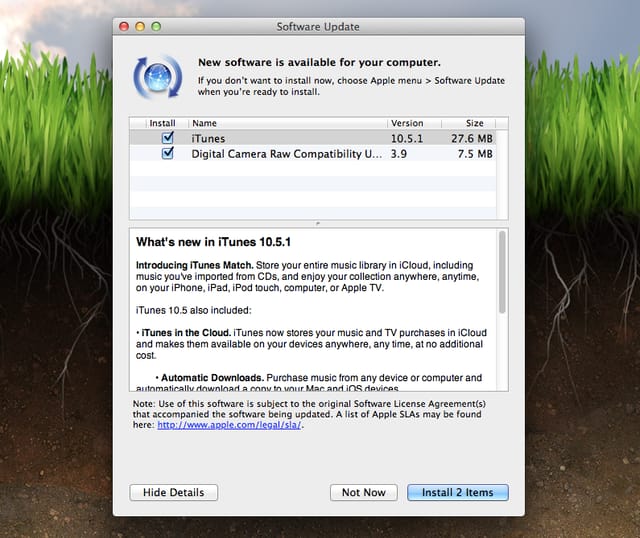This screenshot has height=538, width=640.
Task: Click the "Automatic Downloads." bullet text
Action: coord(213,378)
